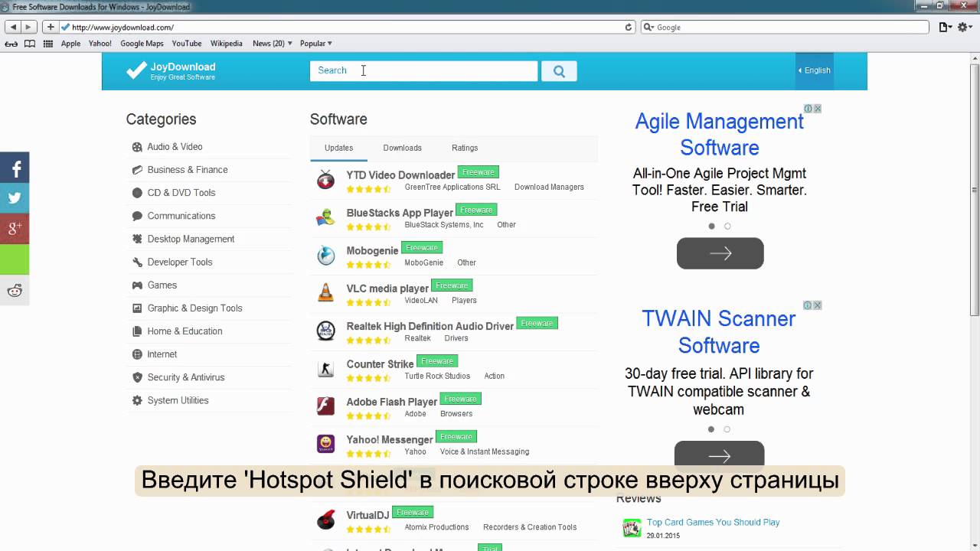Image resolution: width=980 pixels, height=551 pixels.
Task: Click the Mobogenie app icon
Action: click(326, 256)
